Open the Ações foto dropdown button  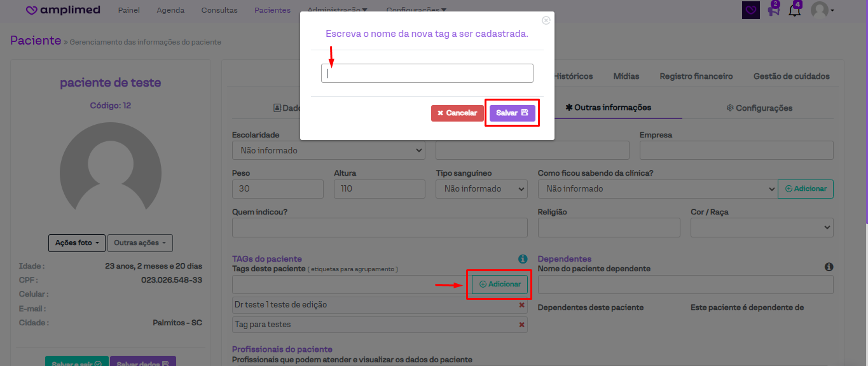76,243
